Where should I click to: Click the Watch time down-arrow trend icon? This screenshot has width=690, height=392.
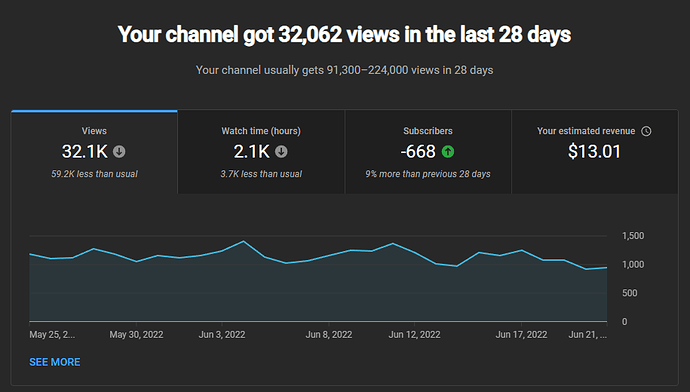281,152
